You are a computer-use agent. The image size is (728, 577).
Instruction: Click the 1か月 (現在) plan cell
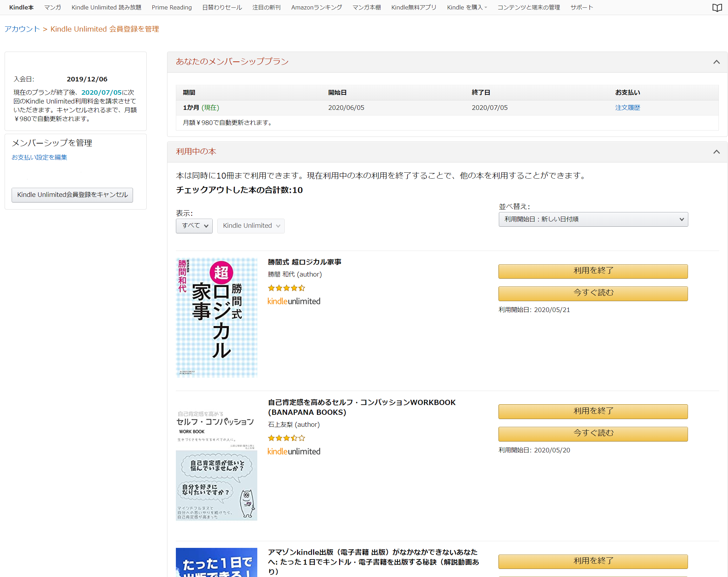tap(201, 108)
